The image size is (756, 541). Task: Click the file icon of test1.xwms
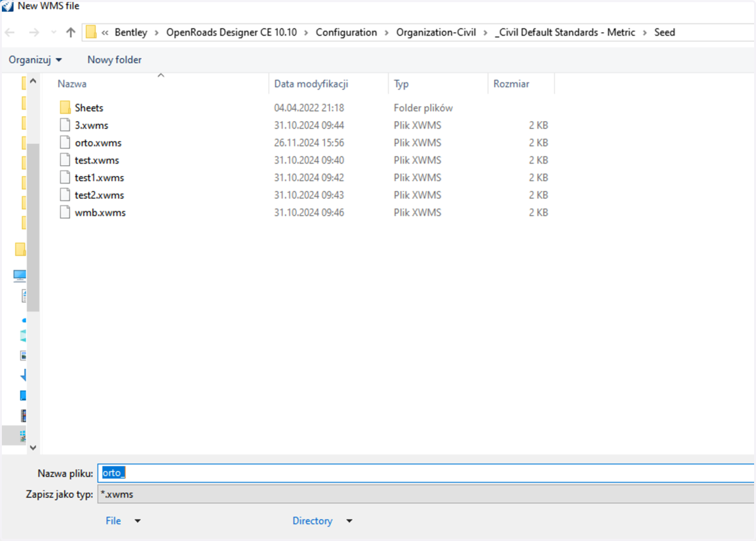coord(65,178)
